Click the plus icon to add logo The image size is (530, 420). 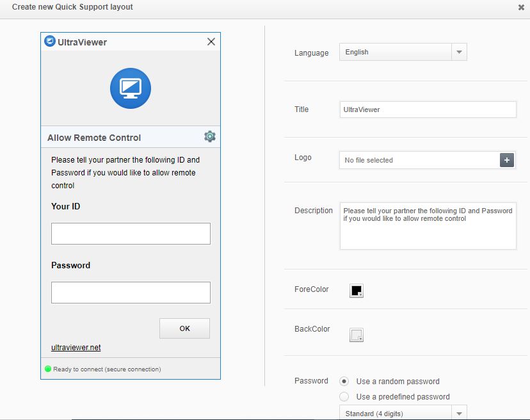coord(507,160)
